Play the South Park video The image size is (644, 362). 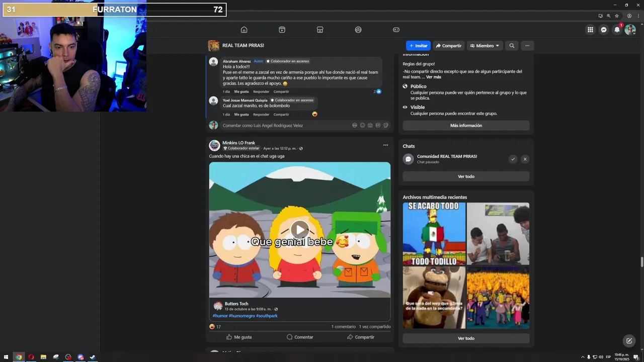point(300,230)
